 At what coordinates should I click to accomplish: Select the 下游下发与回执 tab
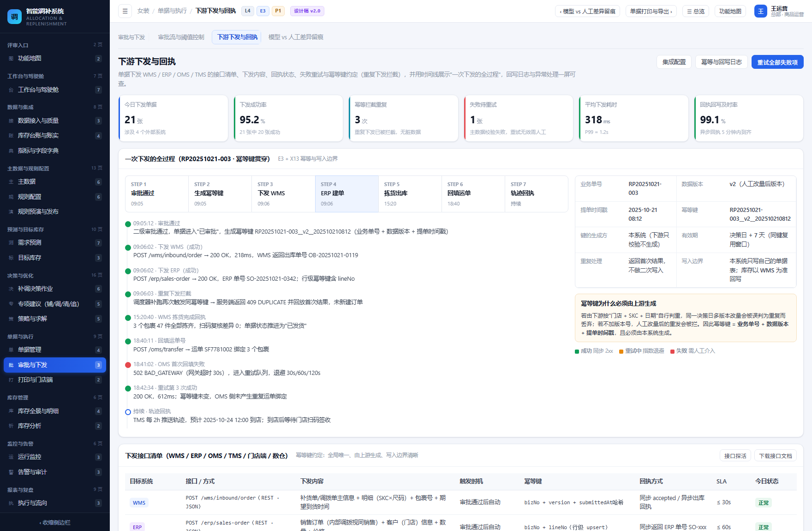pyautogui.click(x=237, y=37)
